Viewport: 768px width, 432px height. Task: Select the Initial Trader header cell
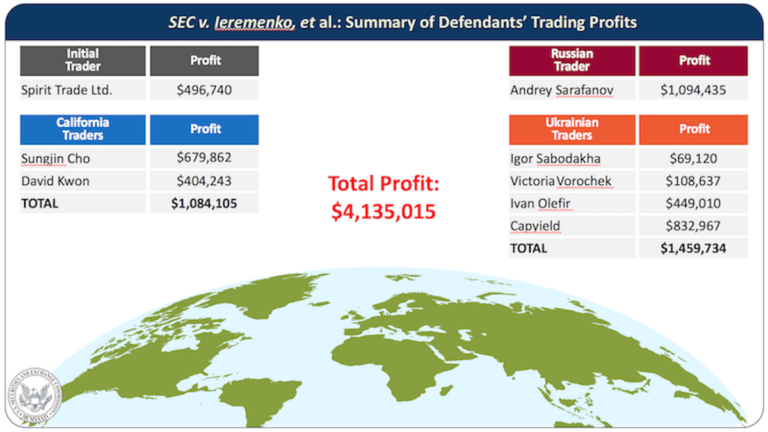tap(82, 60)
